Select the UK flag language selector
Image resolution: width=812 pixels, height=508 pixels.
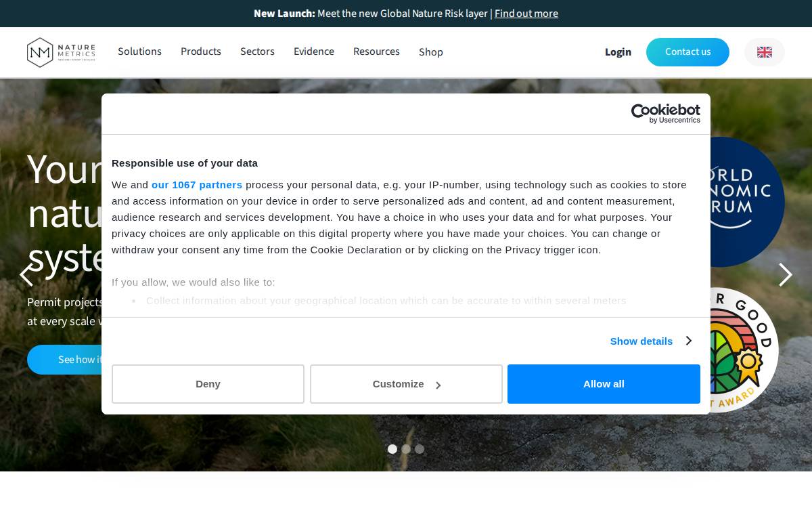coord(765,52)
